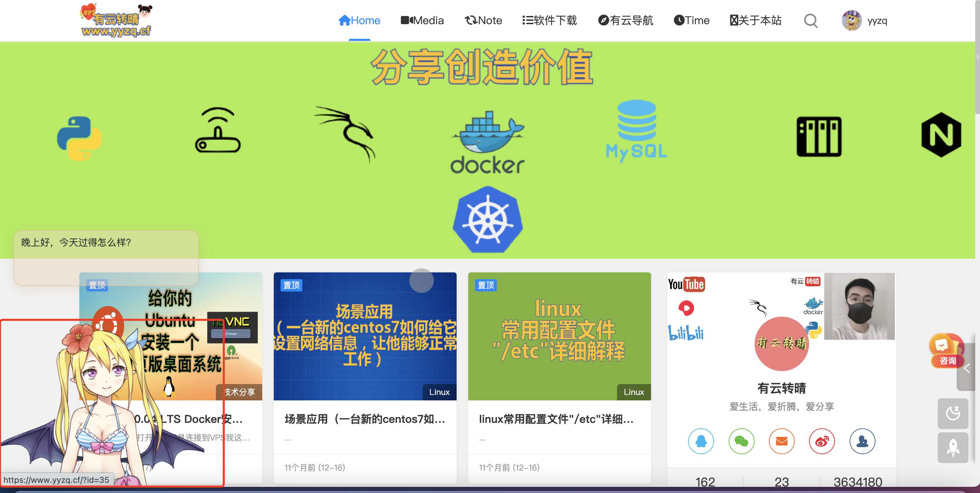Screen dimensions: 980x493
Task: Click the 爱生活，爱折腾，爱分享 tagline
Action: click(x=781, y=407)
